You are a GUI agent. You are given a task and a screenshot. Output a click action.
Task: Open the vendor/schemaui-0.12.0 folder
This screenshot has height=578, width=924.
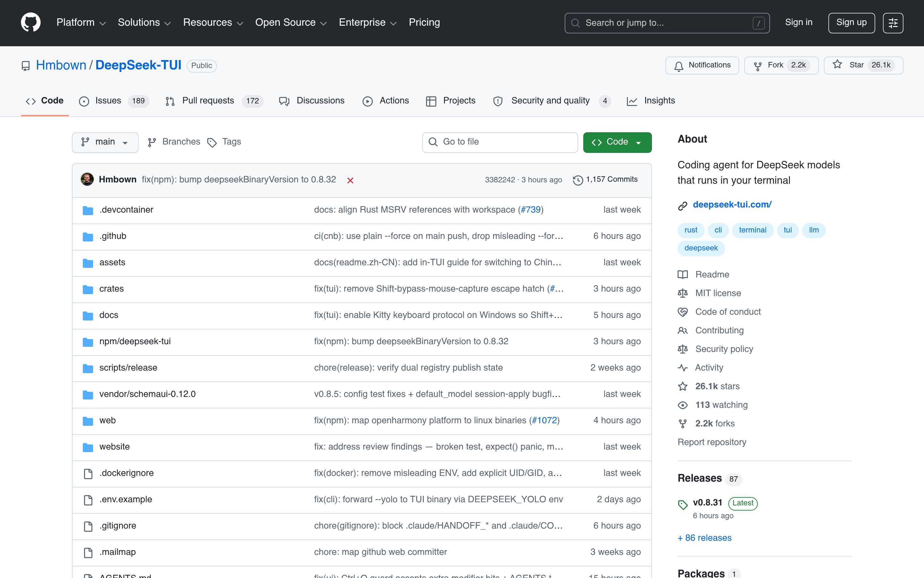tap(147, 394)
